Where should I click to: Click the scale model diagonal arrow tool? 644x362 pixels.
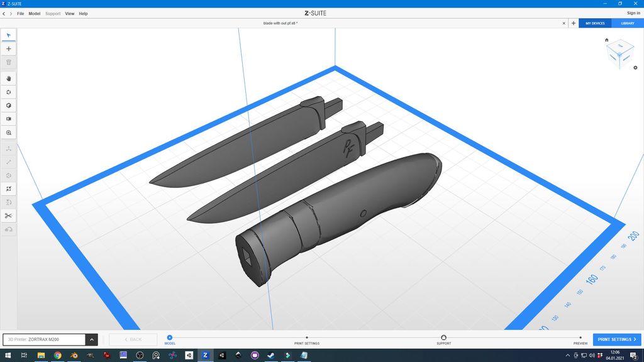[x=9, y=162]
